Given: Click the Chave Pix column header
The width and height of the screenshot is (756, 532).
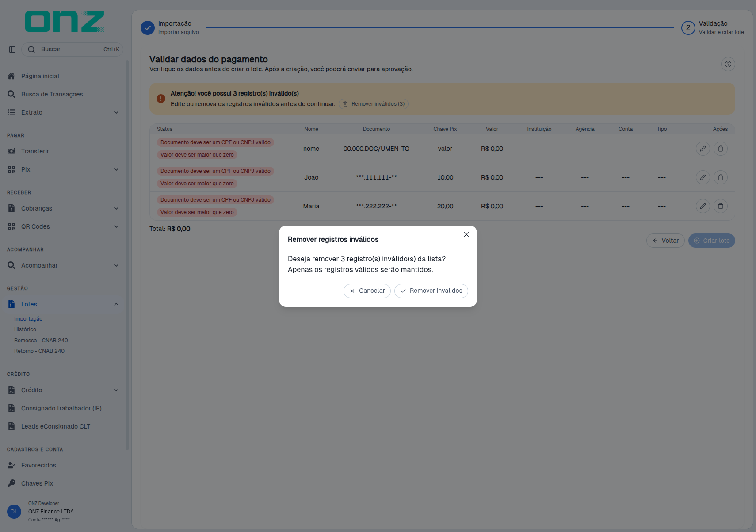Looking at the screenshot, I should click(445, 129).
